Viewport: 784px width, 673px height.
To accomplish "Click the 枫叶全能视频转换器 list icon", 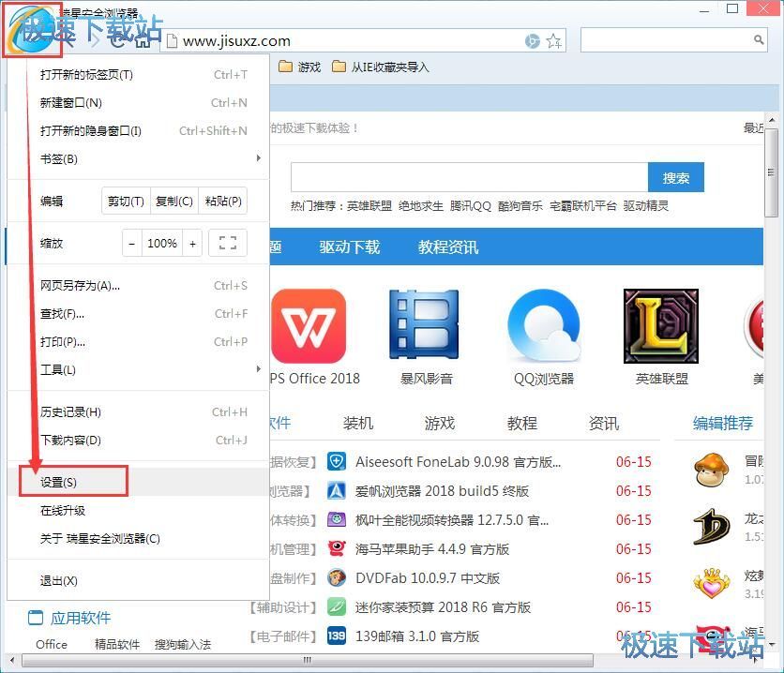I will [x=337, y=519].
